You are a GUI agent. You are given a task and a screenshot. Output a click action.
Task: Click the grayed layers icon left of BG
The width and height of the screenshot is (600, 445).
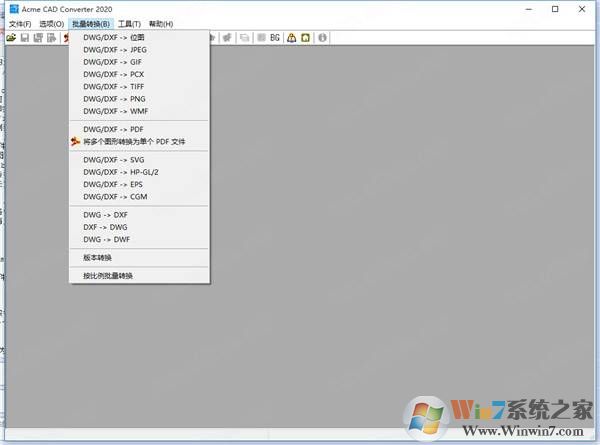coord(261,37)
